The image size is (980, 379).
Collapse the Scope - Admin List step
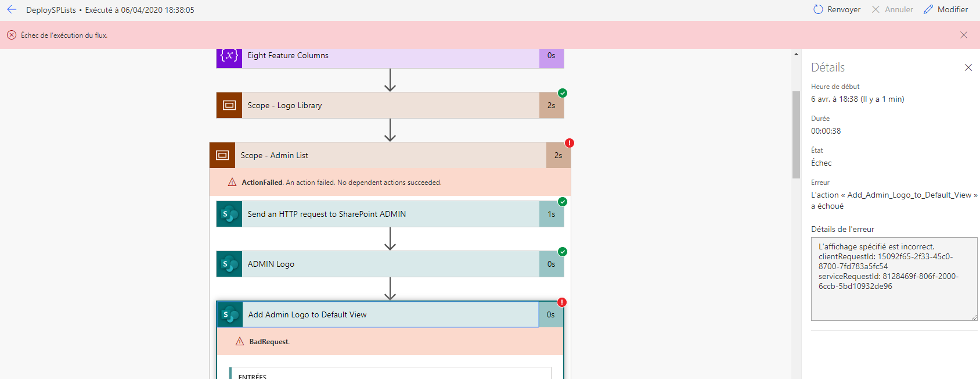point(390,155)
